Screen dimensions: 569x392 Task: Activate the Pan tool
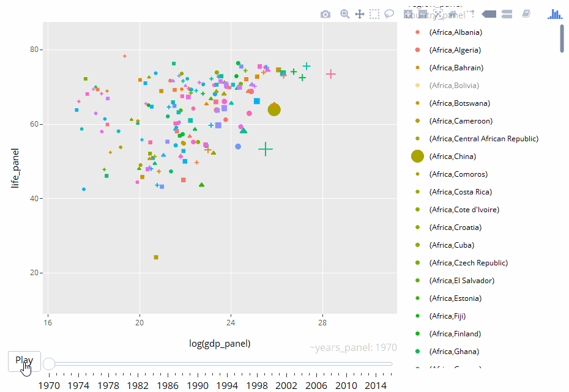[x=360, y=13]
